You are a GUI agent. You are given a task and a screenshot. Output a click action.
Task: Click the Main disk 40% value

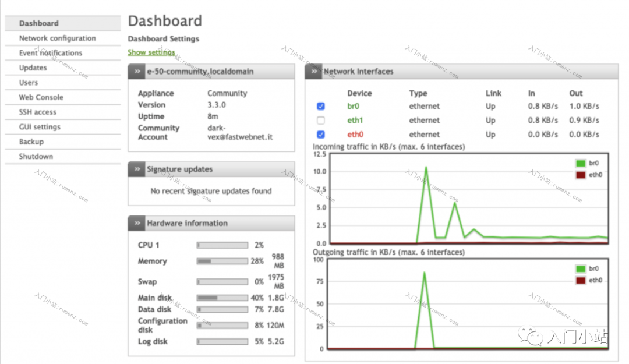[257, 298]
